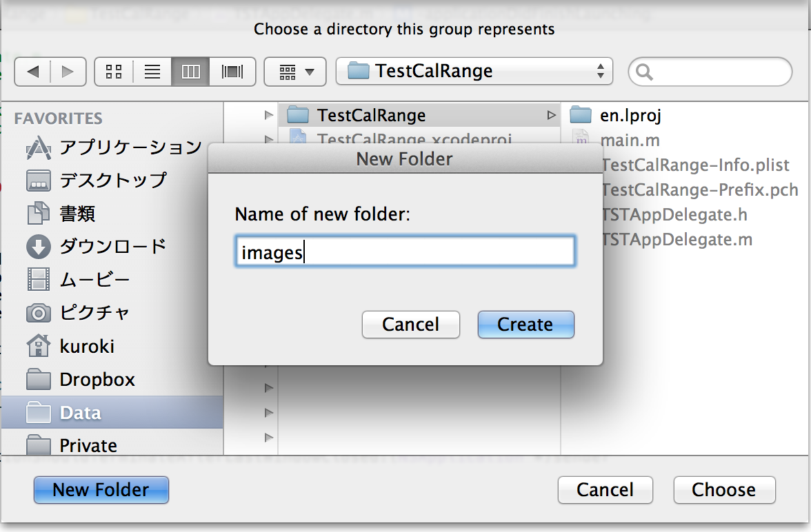Open Dropbox folder in sidebar
This screenshot has width=811, height=532.
point(114,380)
